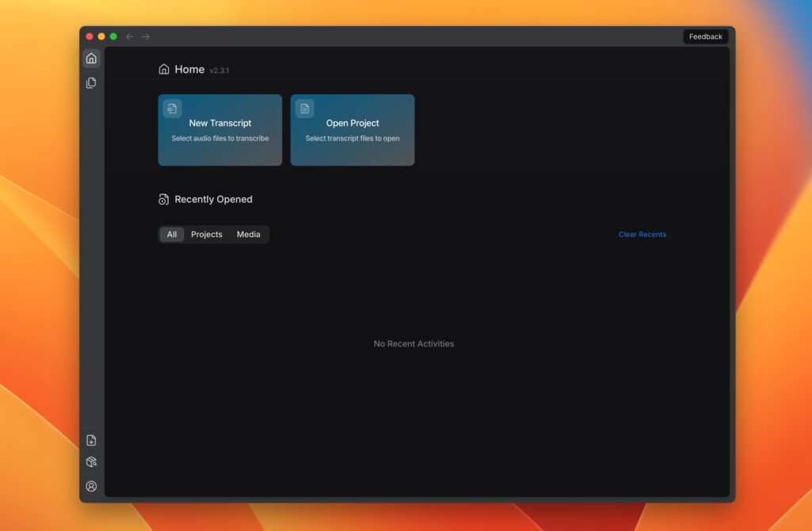Click the audio file icon on New Transcript card

coord(173,108)
